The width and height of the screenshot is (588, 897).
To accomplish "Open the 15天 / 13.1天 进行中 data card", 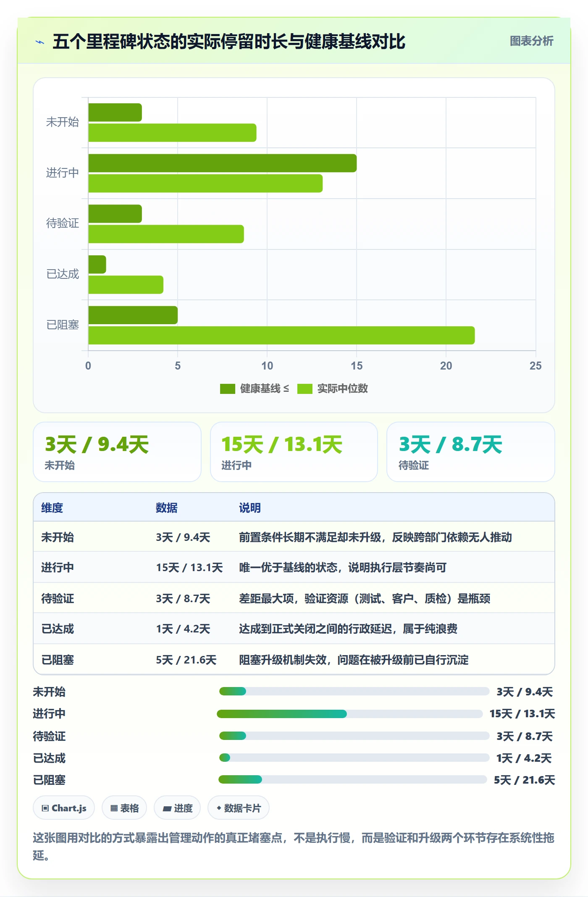I will (294, 452).
